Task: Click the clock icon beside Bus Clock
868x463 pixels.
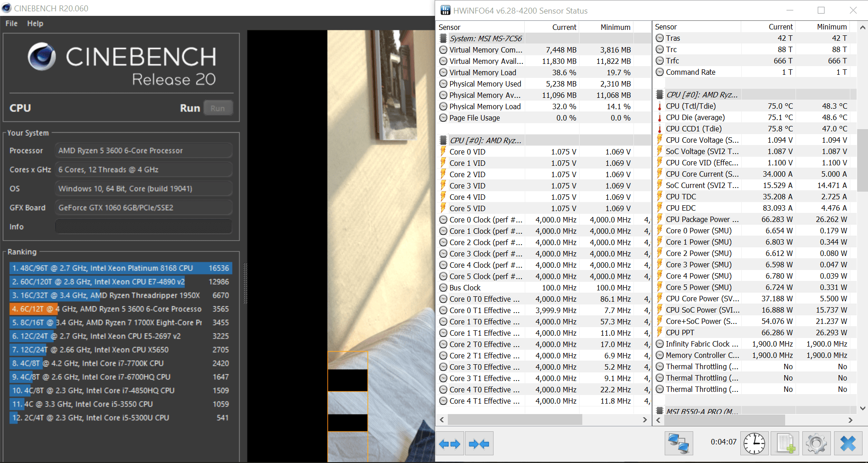Action: (443, 288)
